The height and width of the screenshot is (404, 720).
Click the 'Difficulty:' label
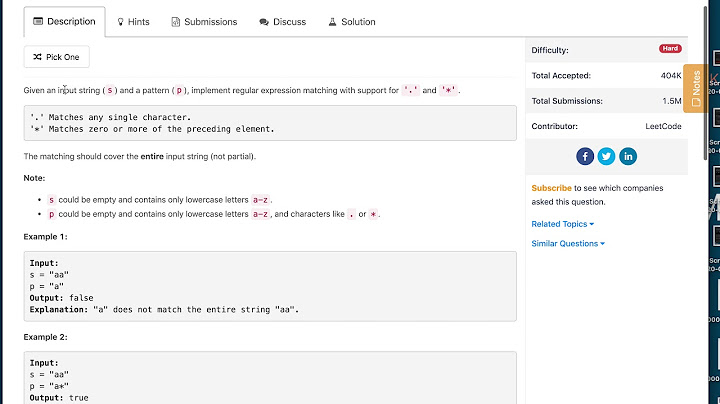pyautogui.click(x=550, y=50)
